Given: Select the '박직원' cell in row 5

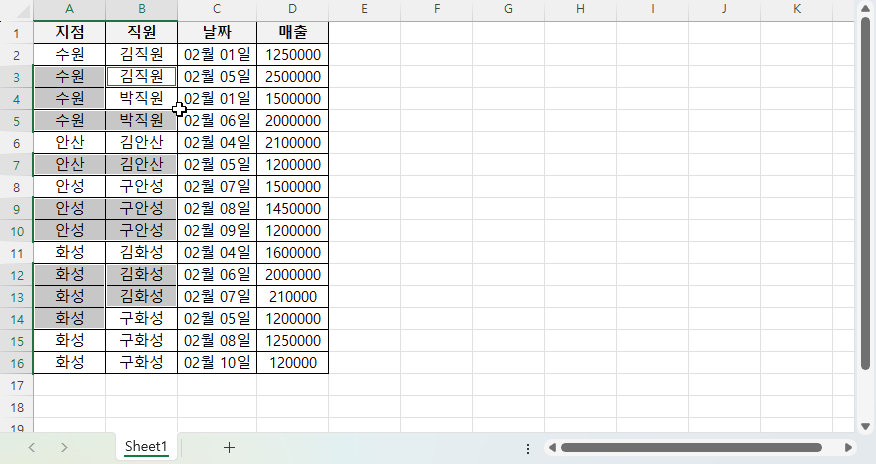Looking at the screenshot, I should point(141,121).
